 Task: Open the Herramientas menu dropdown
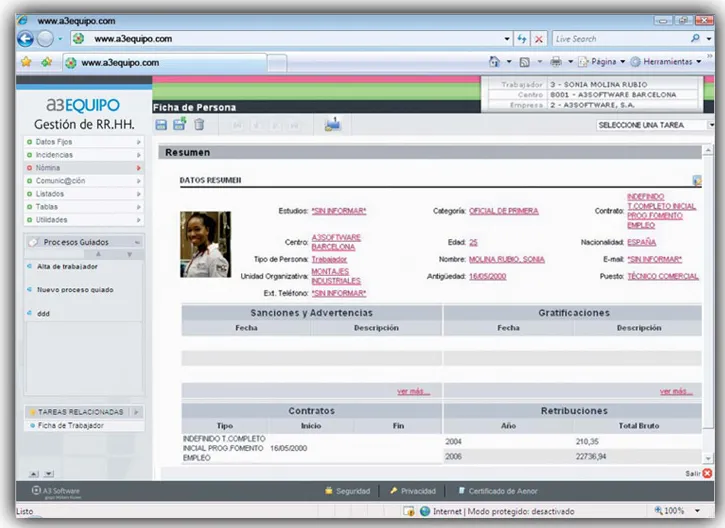click(699, 61)
